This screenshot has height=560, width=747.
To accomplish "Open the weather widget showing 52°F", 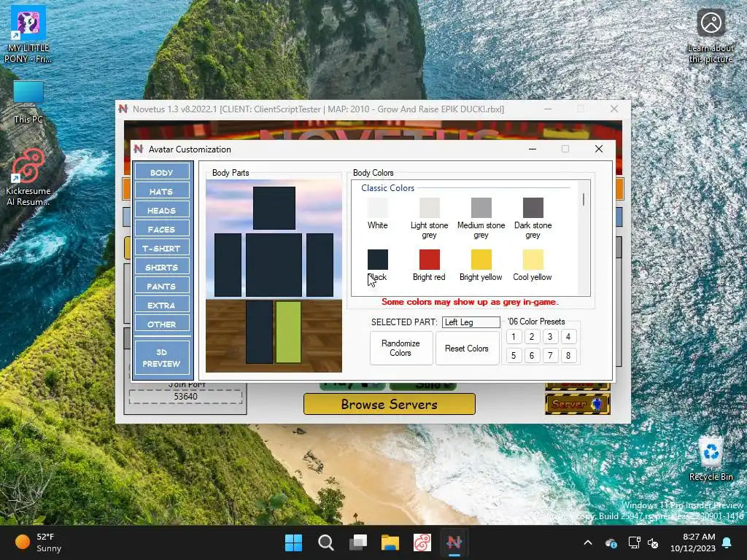I will 39,542.
